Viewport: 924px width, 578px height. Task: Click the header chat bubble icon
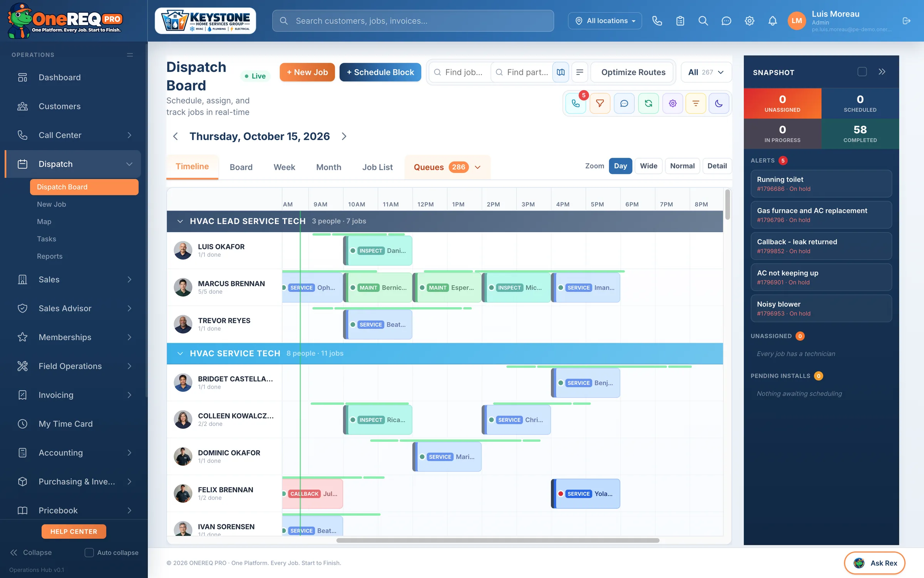[726, 21]
